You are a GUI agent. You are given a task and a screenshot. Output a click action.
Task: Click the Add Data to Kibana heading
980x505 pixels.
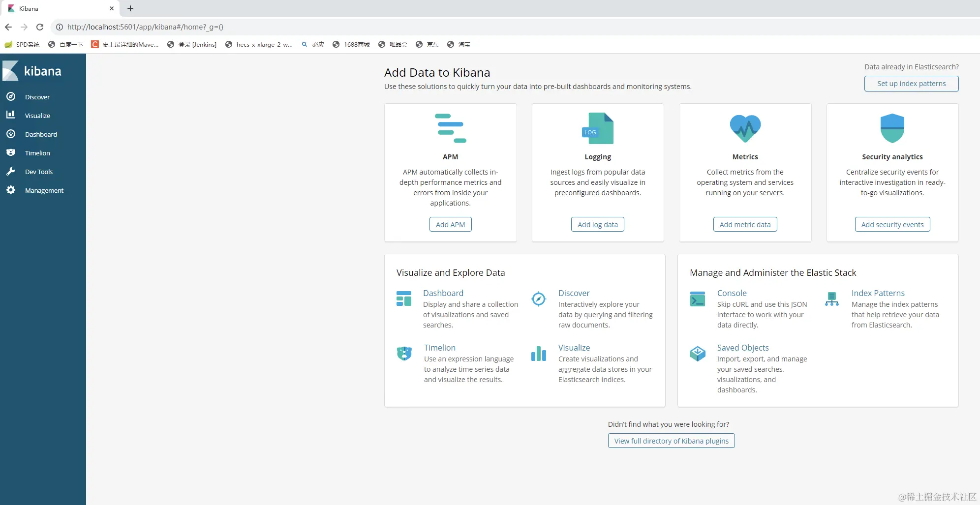tap(437, 73)
